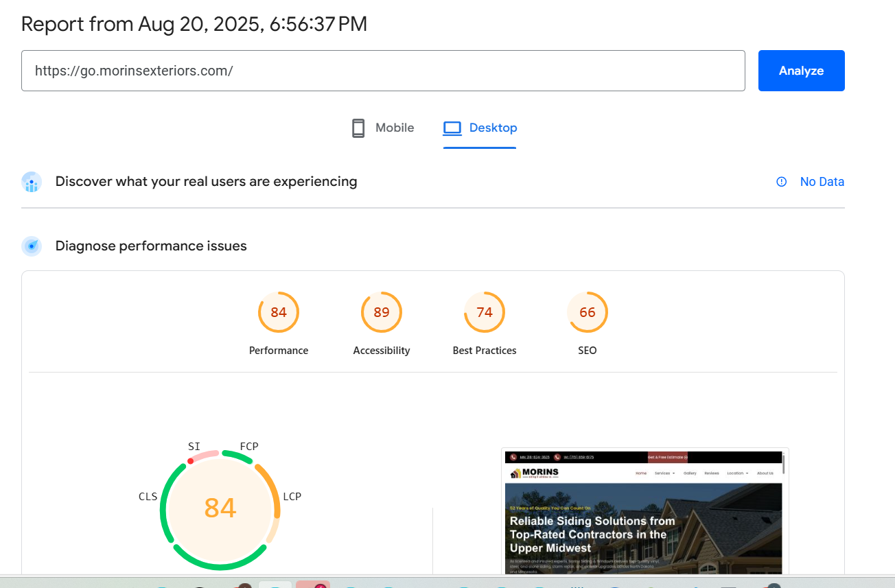Switch to the Mobile tab
The image size is (895, 588).
point(394,128)
